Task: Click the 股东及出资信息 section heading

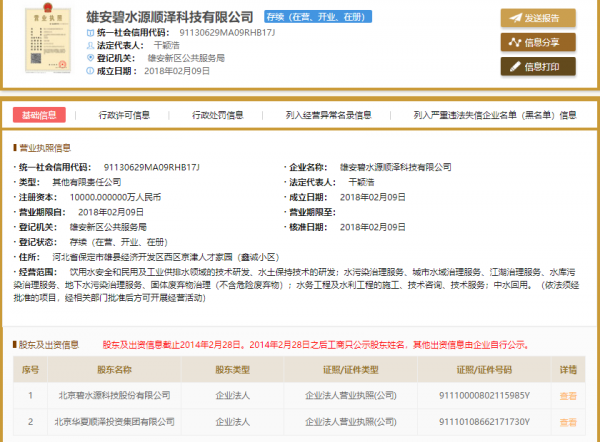Action: tap(49, 345)
